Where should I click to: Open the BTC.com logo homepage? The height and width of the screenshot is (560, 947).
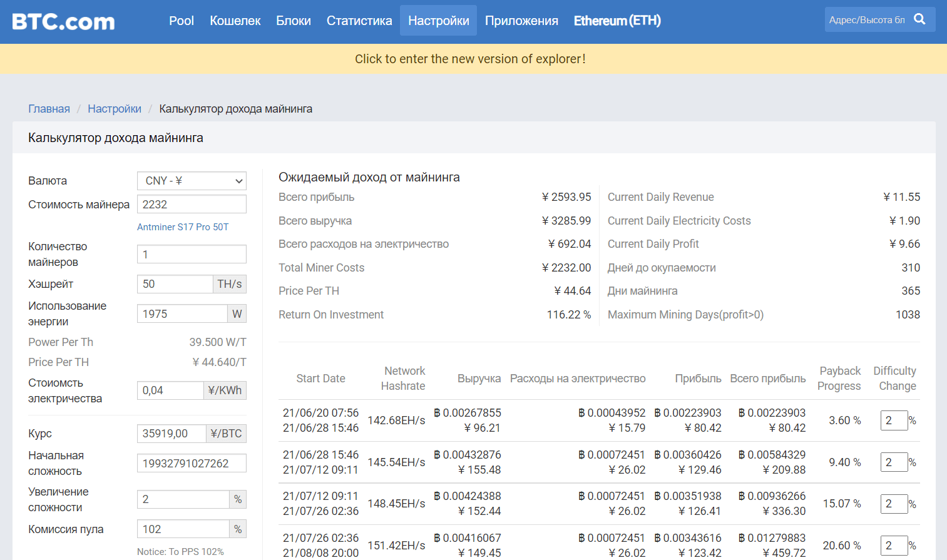[x=63, y=21]
